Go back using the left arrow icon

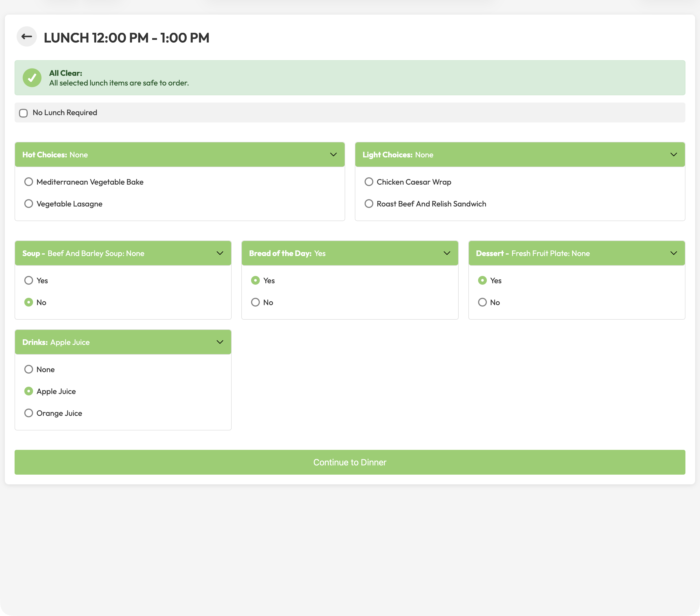(x=27, y=37)
